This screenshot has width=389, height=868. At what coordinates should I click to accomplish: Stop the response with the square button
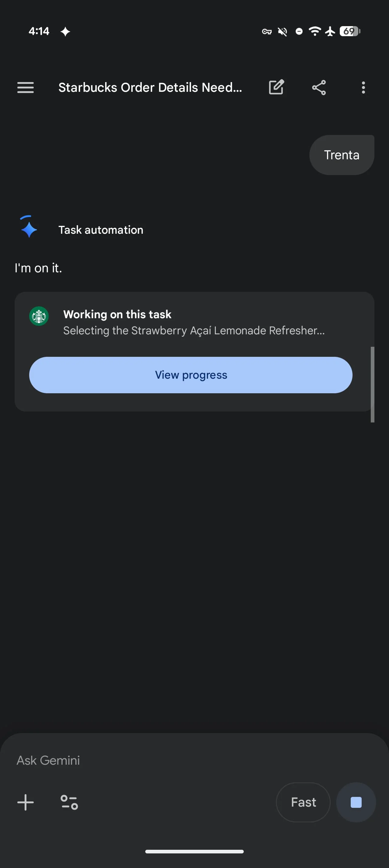coord(356,802)
